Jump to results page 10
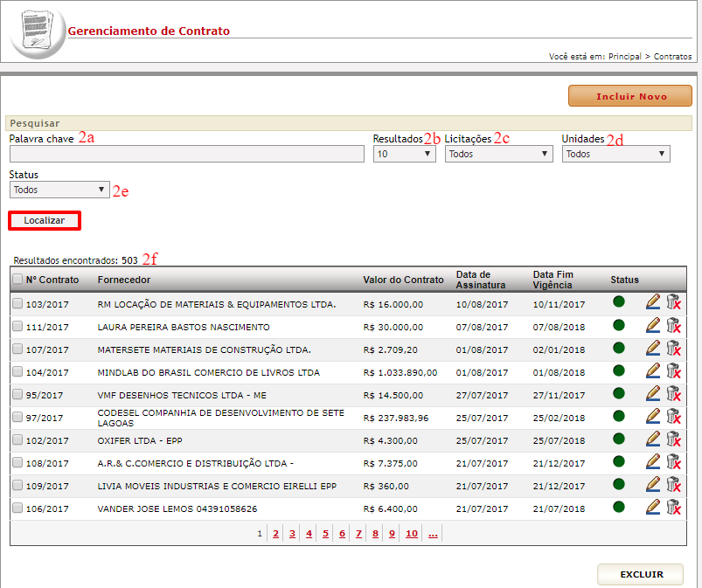This screenshot has height=588, width=702. point(412,534)
